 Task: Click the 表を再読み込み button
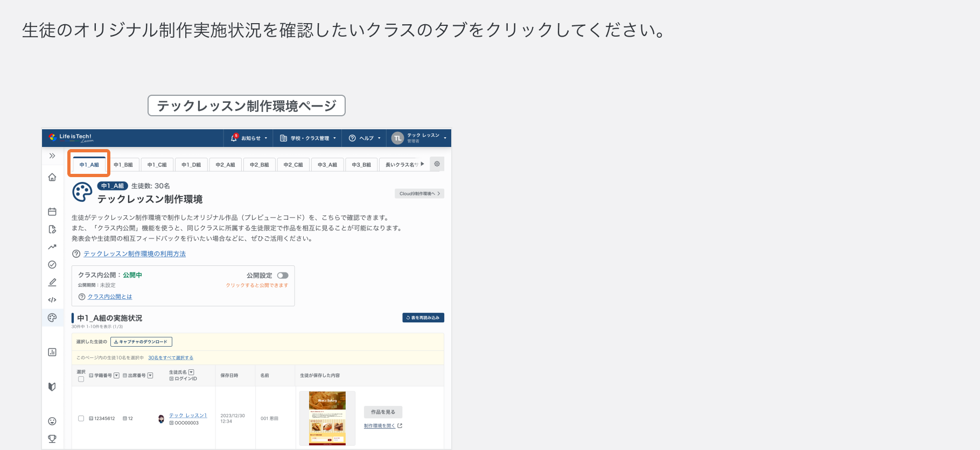[423, 318]
